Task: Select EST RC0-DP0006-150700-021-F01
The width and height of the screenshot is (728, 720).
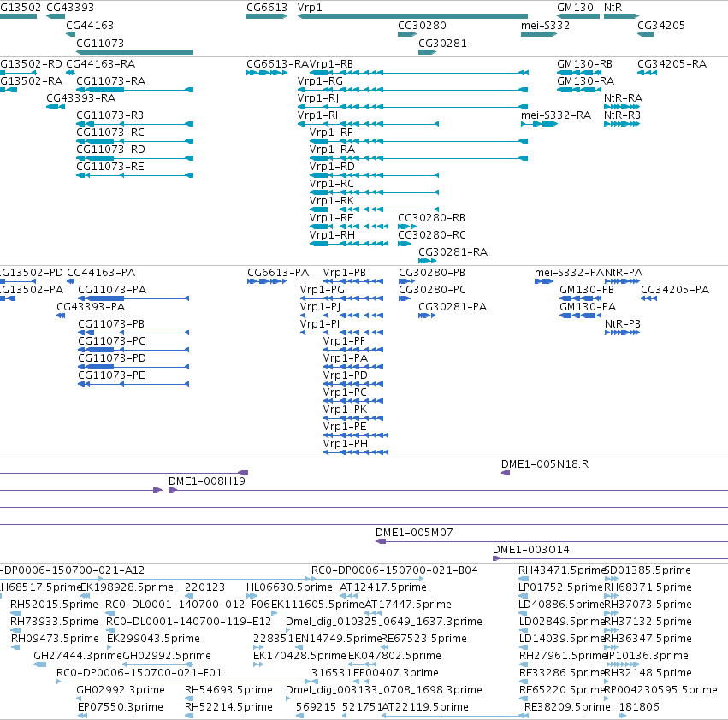Action: tap(139, 673)
